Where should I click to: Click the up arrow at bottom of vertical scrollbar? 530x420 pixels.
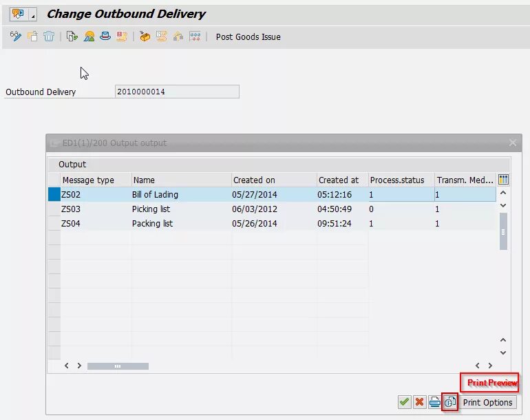coord(503,340)
